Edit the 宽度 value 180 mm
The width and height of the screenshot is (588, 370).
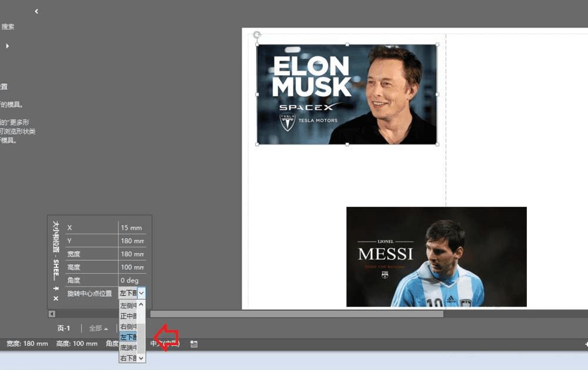pos(132,254)
